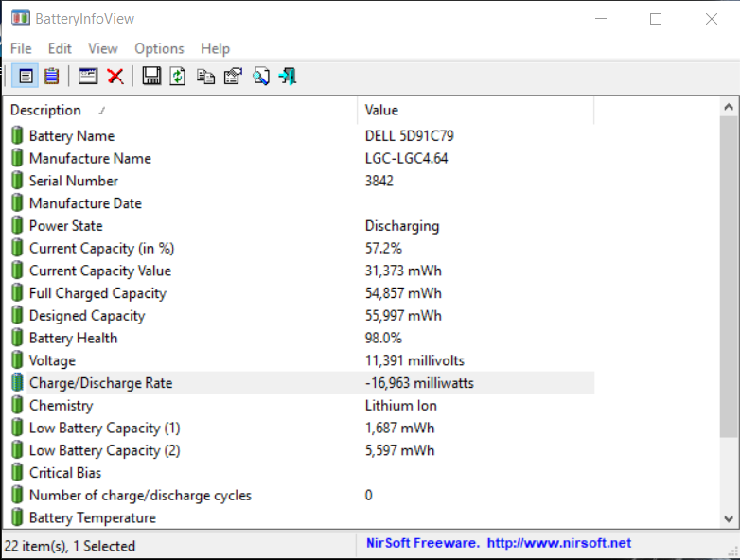Select the Critical Bias row

point(299,473)
